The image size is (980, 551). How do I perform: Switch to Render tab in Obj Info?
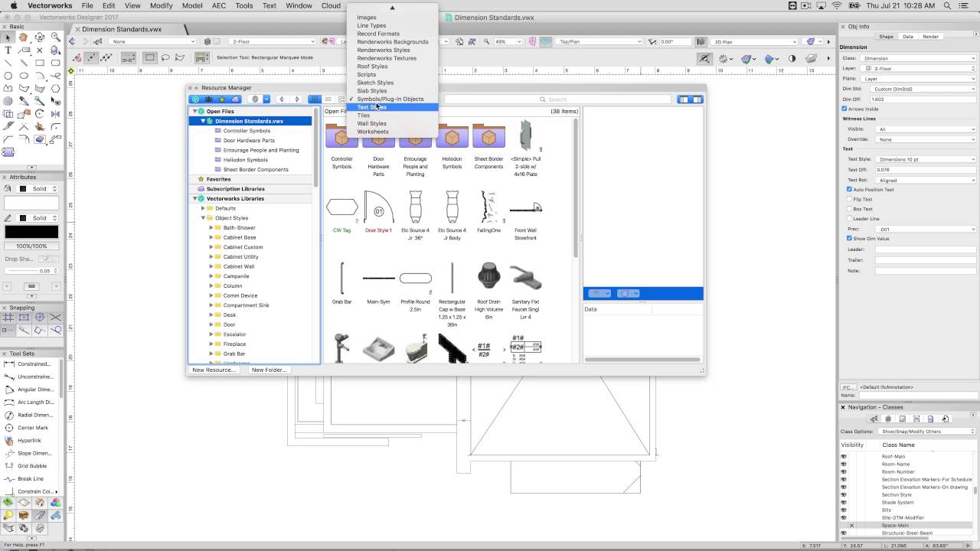930,37
